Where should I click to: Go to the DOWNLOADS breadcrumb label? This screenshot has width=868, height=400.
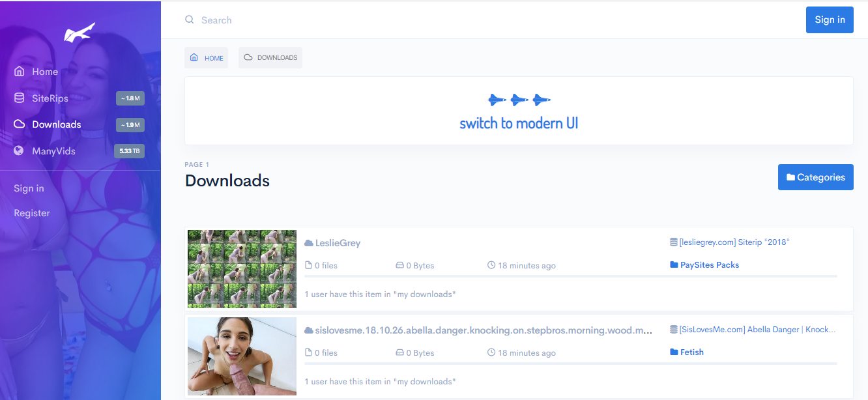pyautogui.click(x=277, y=57)
